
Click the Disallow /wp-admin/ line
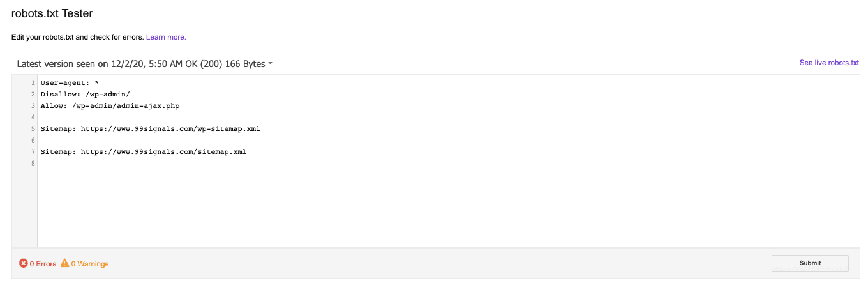coord(85,95)
